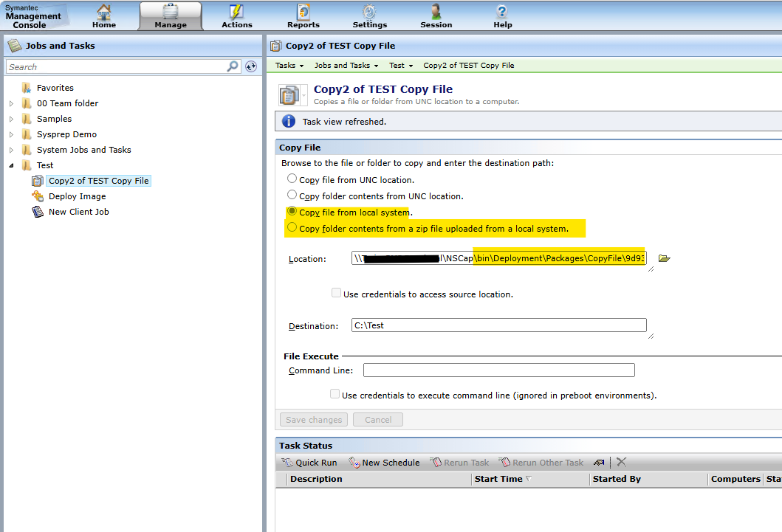
Task: Select Copy2 of TEST Copy File task
Action: [99, 181]
